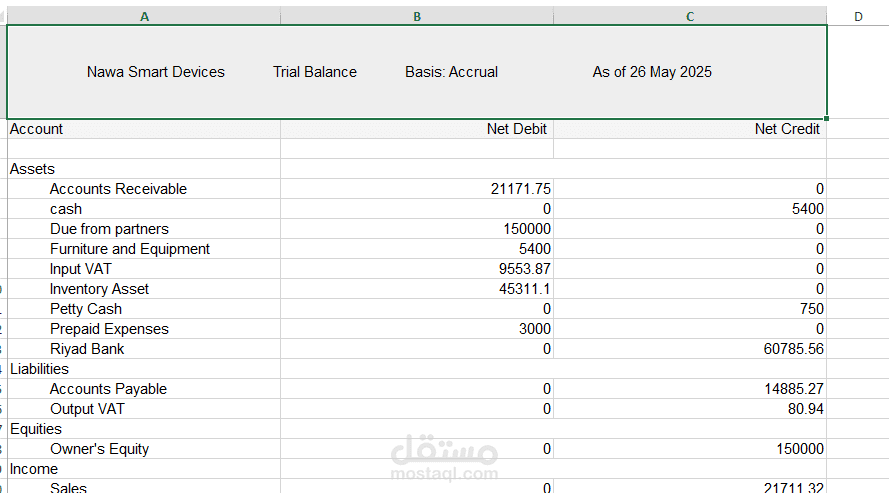This screenshot has height=493, width=889.
Task: Click the 'Trial Balance' title text
Action: pos(315,72)
